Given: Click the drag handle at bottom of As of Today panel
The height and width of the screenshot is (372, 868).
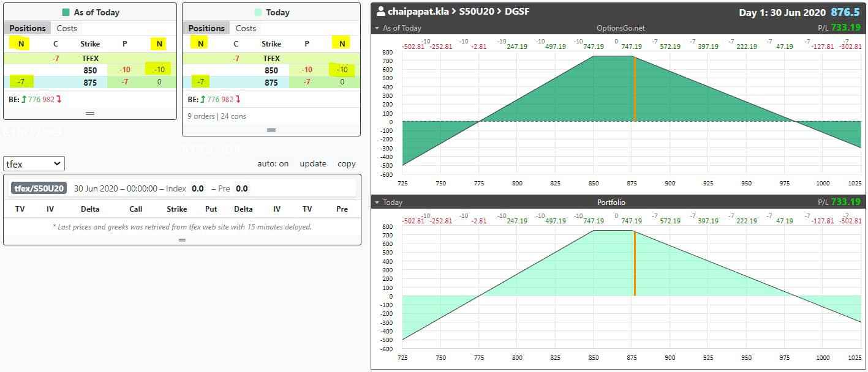Looking at the screenshot, I should (90, 114).
